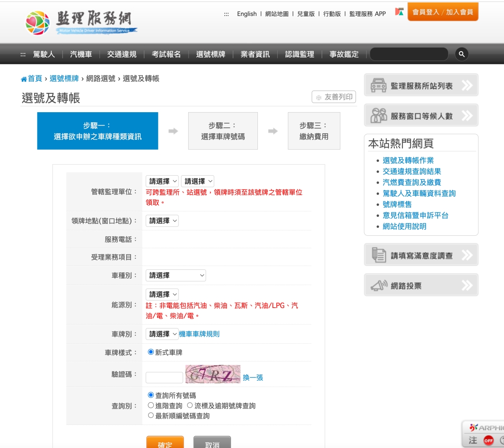This screenshot has width=504, height=448.
Task: Open 交通違規 in navigation menu
Action: pos(121,54)
